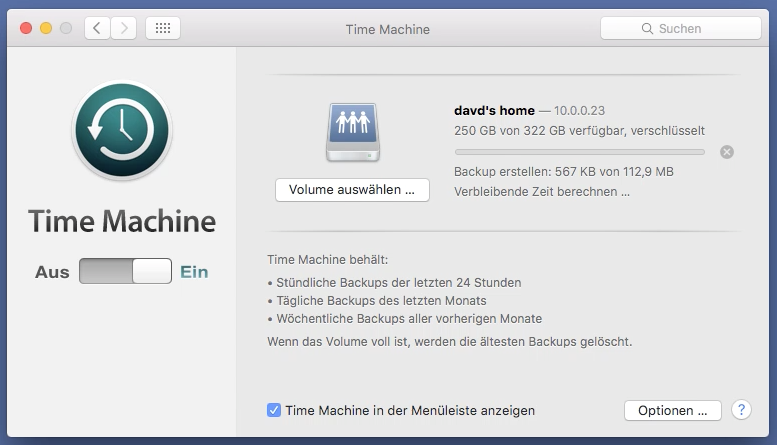The image size is (777, 445).
Task: Click the davd's home volume name
Action: 495,111
